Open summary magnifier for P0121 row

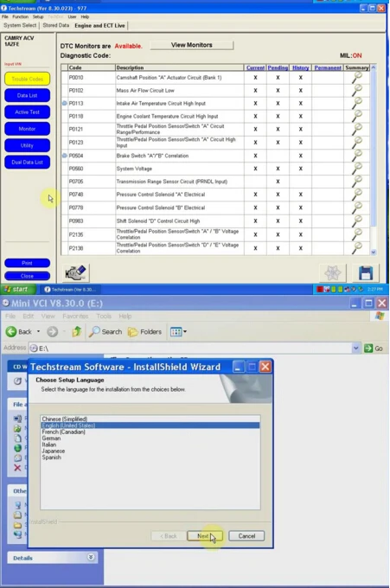(x=357, y=129)
